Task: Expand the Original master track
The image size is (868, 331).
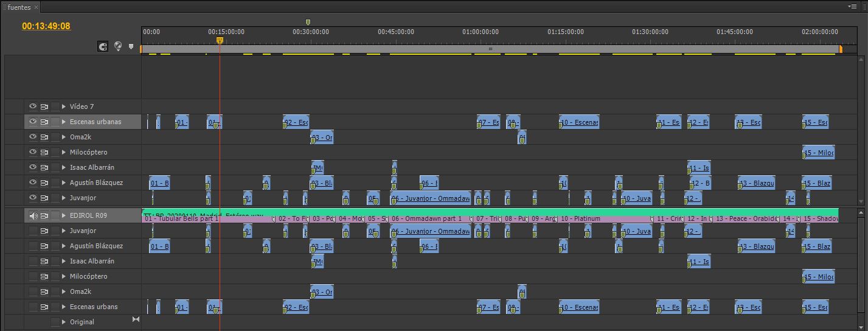Action: pos(64,322)
